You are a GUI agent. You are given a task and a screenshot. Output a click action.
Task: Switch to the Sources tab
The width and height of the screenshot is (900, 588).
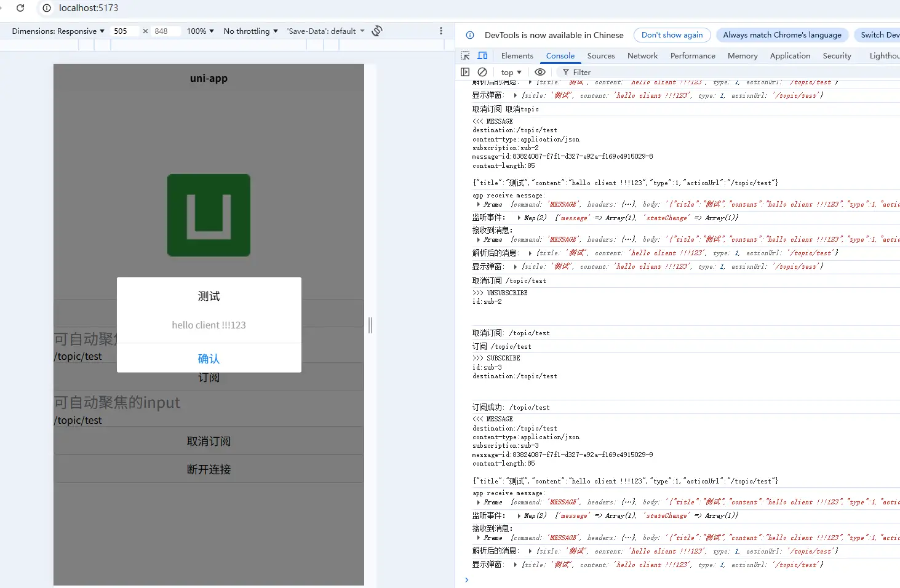pos(600,55)
